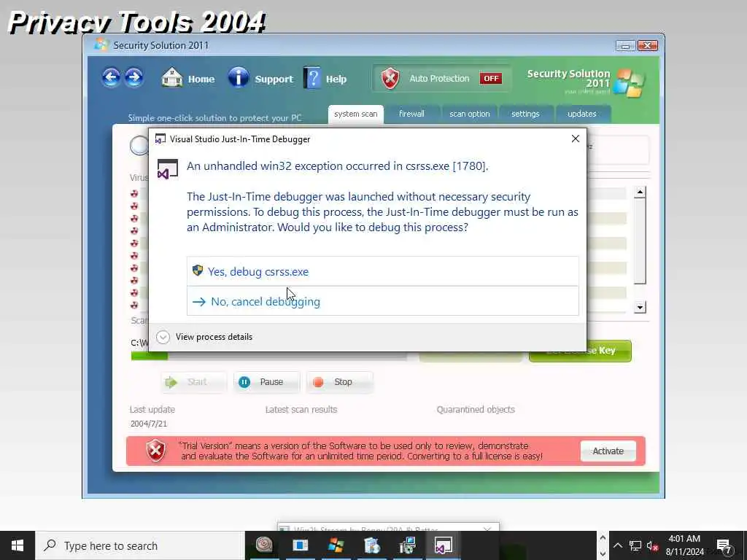Minimize the Security Solution 2011 window
The height and width of the screenshot is (560, 747).
point(625,46)
